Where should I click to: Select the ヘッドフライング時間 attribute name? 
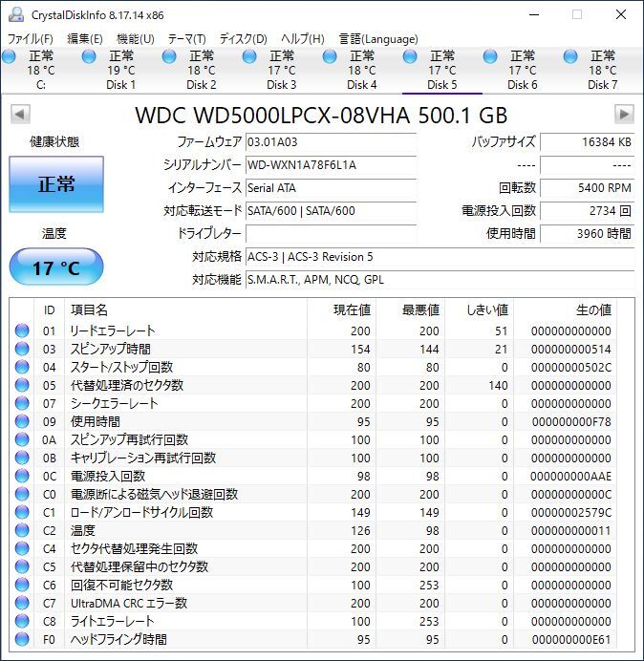click(118, 639)
